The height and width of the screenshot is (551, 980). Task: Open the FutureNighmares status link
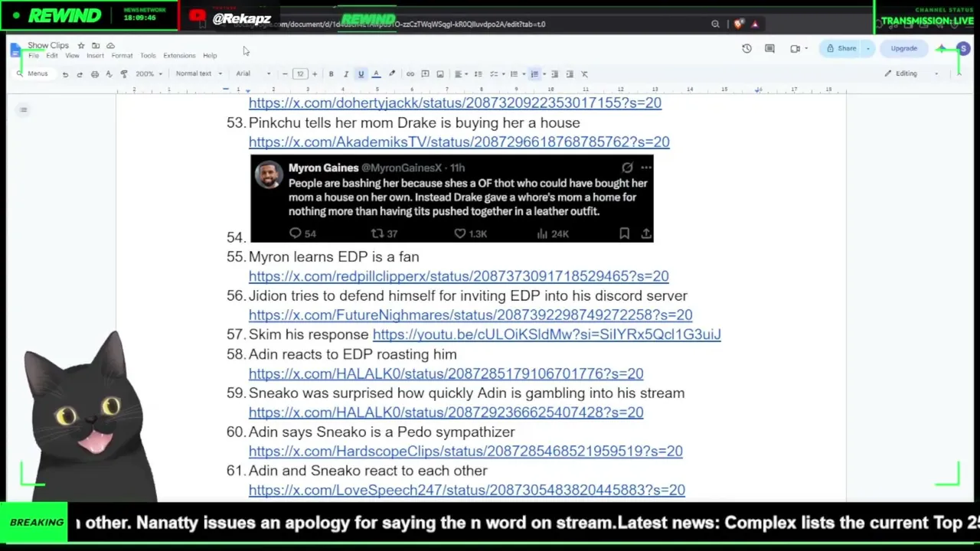[470, 315]
